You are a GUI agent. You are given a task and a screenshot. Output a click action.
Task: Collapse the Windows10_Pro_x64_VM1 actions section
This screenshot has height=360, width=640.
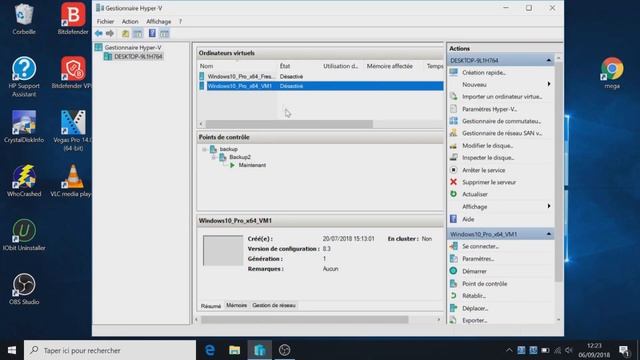549,234
